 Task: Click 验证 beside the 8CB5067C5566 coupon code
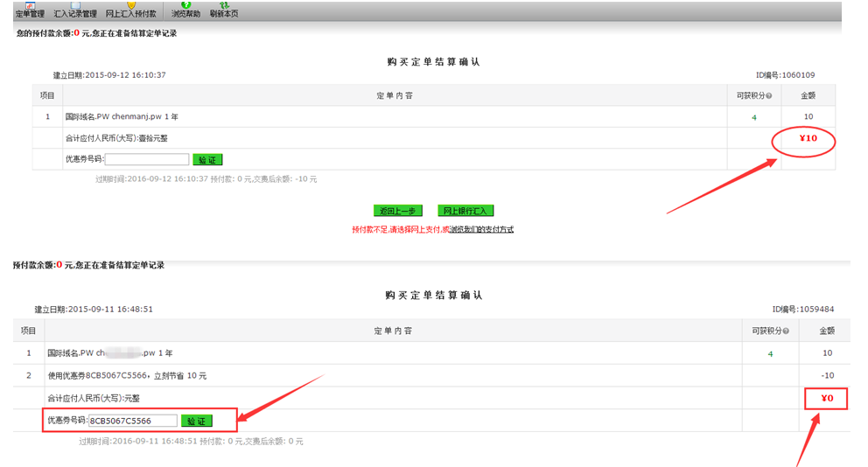click(197, 421)
